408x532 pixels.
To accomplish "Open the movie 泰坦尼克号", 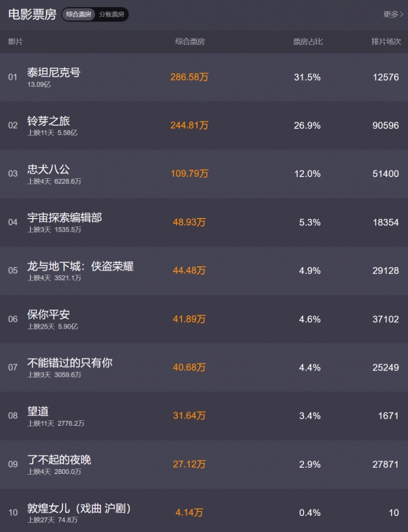I will pyautogui.click(x=54, y=72).
